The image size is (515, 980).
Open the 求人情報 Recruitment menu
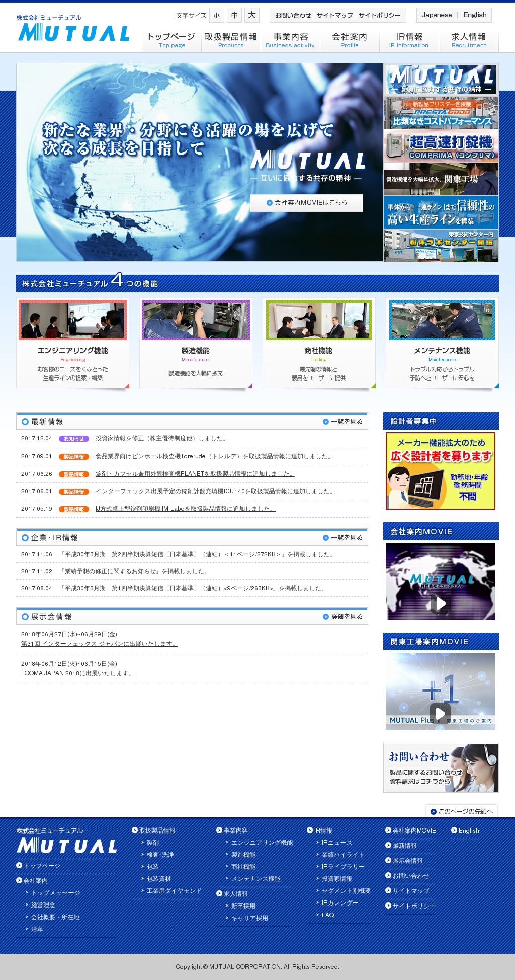point(468,40)
